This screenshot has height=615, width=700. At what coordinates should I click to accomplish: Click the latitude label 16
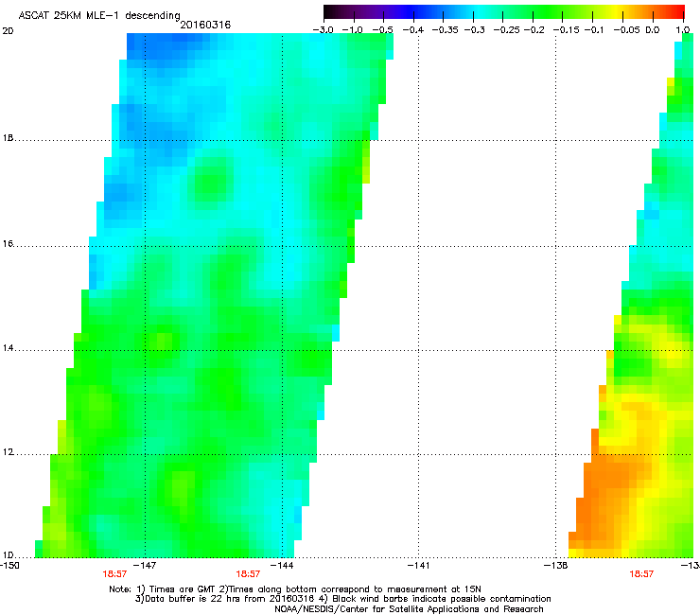pyautogui.click(x=8, y=244)
